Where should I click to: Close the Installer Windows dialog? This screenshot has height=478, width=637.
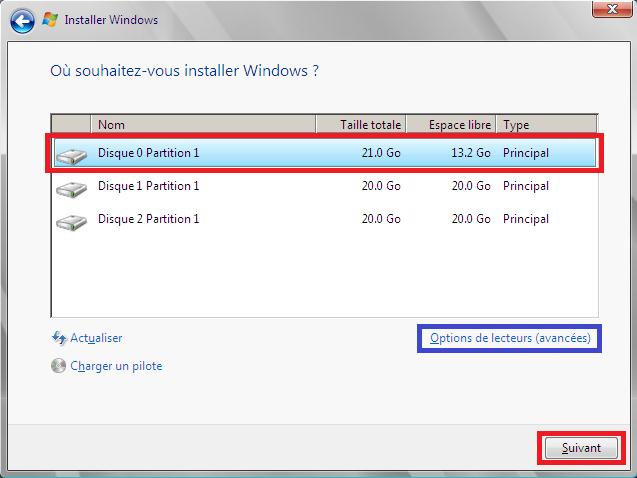pos(612,9)
